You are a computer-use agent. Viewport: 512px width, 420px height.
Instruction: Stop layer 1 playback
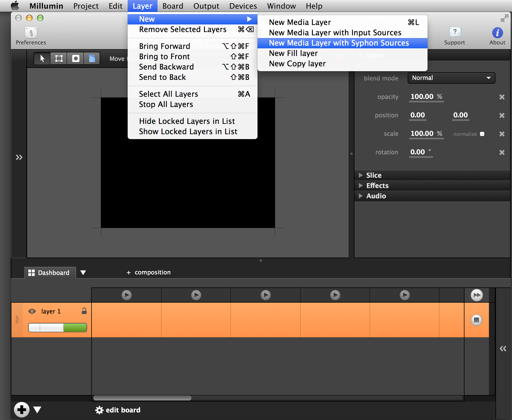tap(476, 320)
